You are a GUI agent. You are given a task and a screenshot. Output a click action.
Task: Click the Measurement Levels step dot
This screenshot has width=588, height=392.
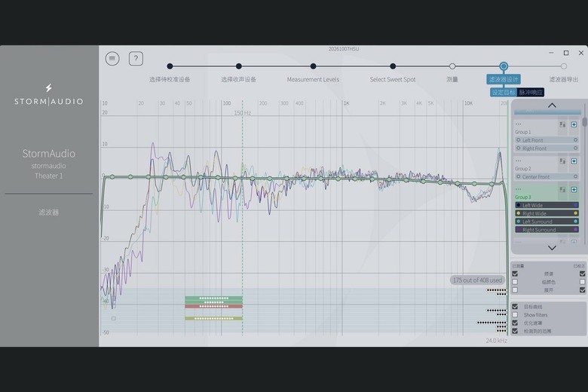(313, 66)
